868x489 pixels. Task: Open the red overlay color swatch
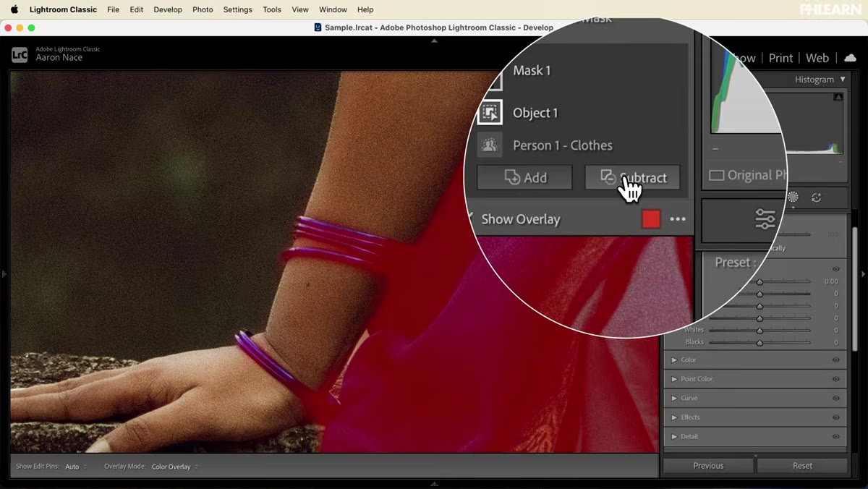coord(651,219)
